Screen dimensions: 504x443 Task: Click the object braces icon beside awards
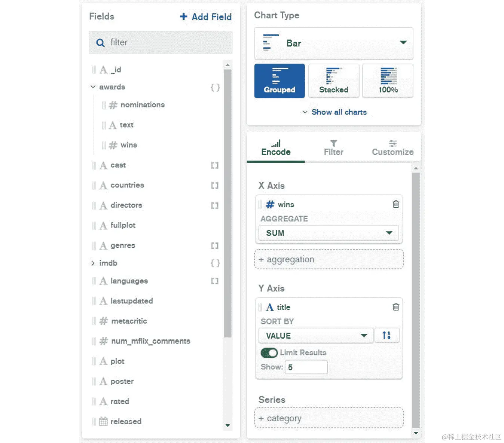pyautogui.click(x=215, y=88)
